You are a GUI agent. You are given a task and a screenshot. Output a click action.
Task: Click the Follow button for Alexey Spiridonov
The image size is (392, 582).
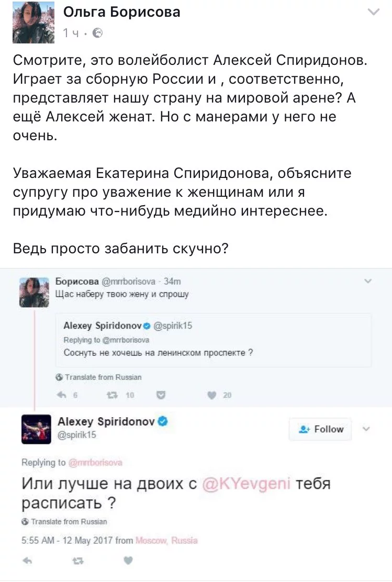[x=320, y=429]
